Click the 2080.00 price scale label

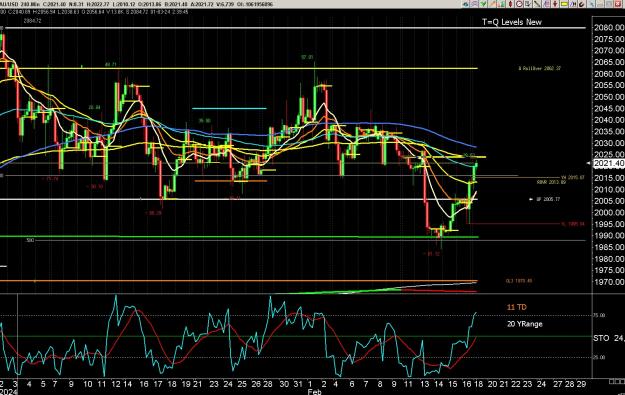coord(609,28)
